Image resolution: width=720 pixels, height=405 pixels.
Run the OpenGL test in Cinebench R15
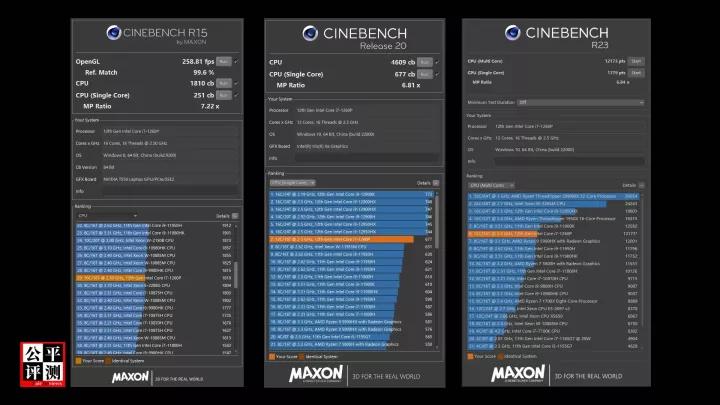tap(224, 62)
